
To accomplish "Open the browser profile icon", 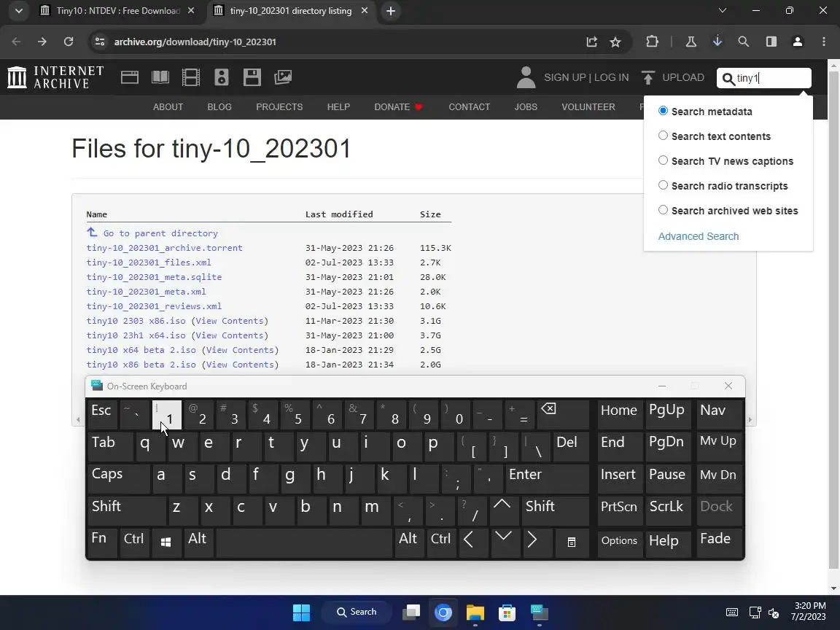I will 798,42.
